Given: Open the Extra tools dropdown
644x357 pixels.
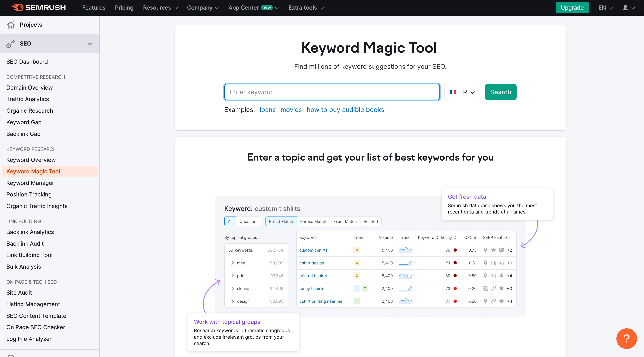Looking at the screenshot, I should click(306, 8).
